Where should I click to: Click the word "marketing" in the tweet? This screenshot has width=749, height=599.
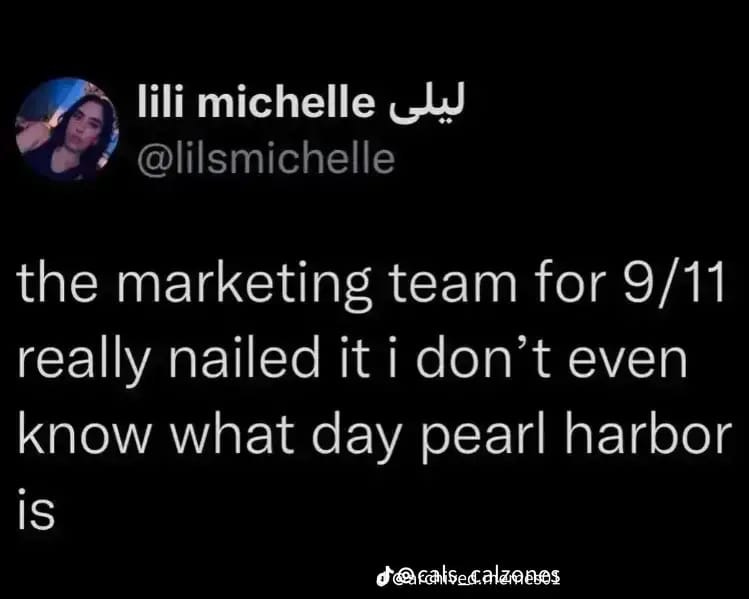pyautogui.click(x=244, y=288)
